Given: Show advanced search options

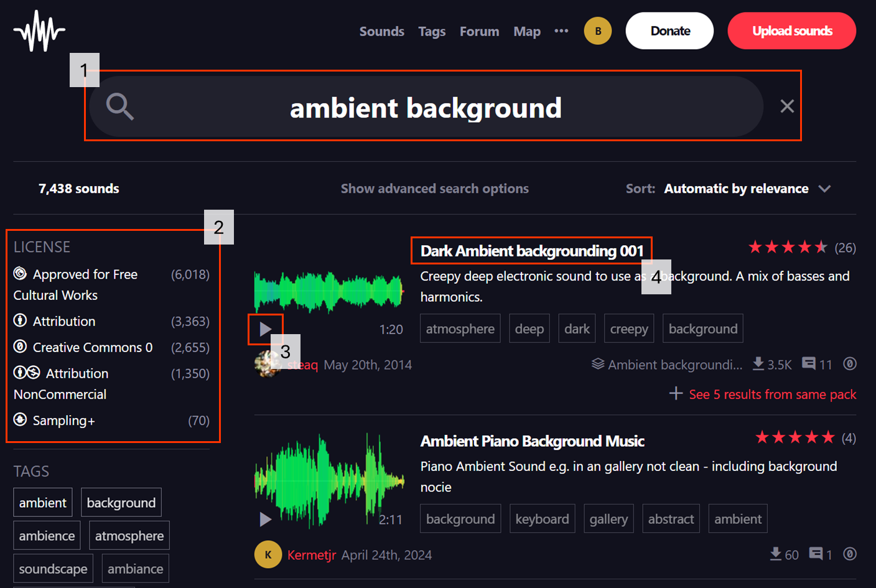Looking at the screenshot, I should click(x=434, y=189).
